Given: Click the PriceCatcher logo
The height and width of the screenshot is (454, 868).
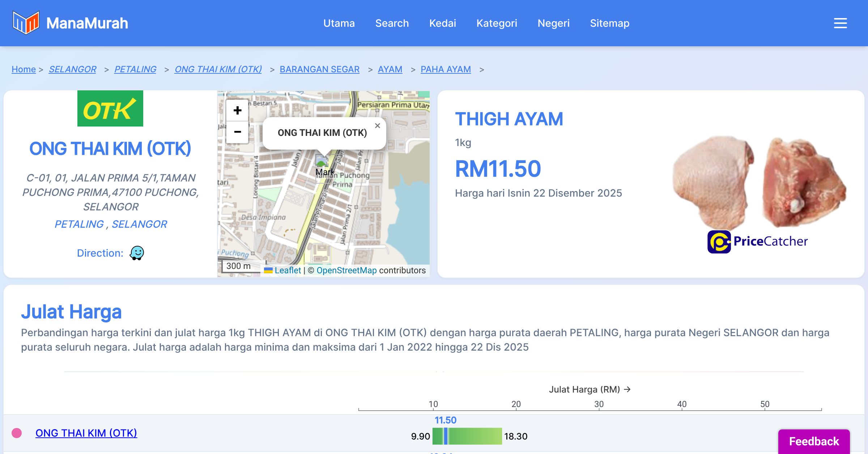Looking at the screenshot, I should tap(757, 241).
